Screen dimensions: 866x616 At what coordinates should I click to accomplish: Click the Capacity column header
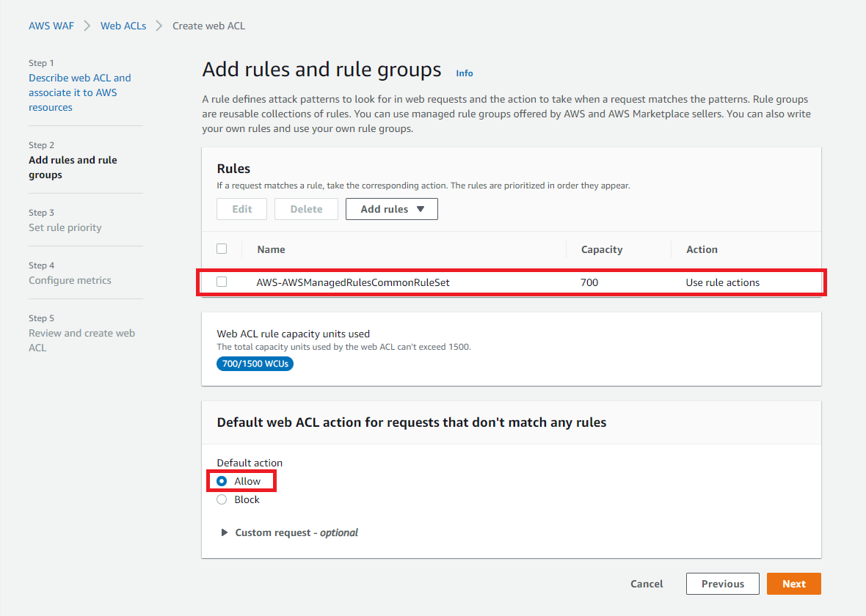(x=602, y=249)
